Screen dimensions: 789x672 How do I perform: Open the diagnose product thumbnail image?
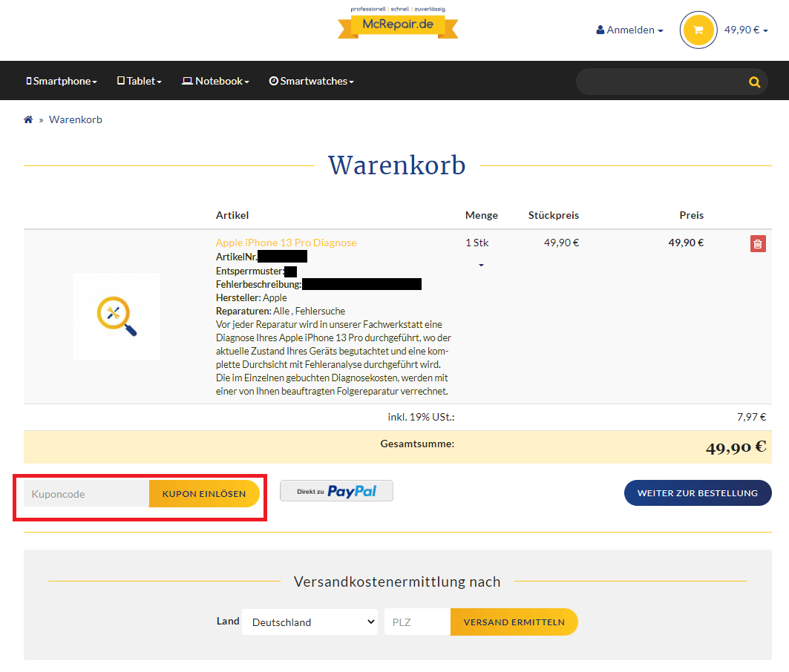117,317
